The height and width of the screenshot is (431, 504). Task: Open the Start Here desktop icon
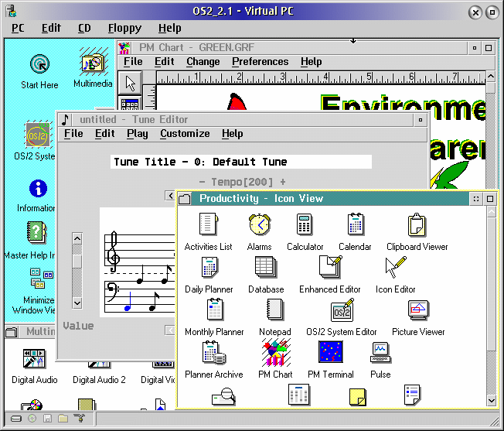point(39,64)
